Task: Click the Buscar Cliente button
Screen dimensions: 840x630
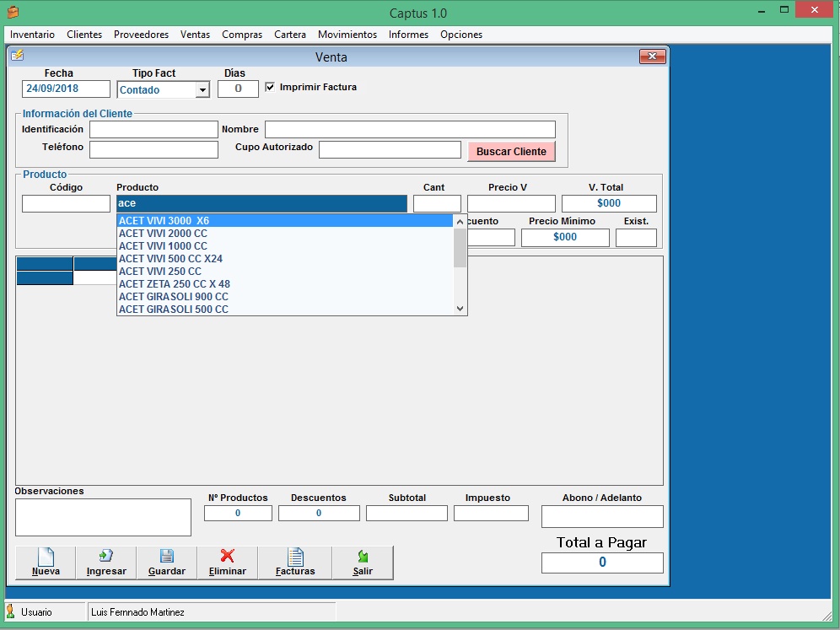Action: (x=511, y=151)
